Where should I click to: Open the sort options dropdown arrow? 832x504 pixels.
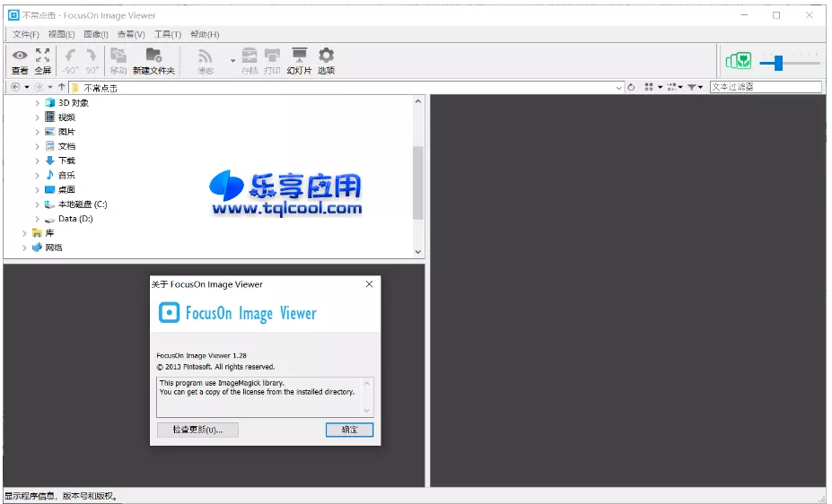[680, 87]
